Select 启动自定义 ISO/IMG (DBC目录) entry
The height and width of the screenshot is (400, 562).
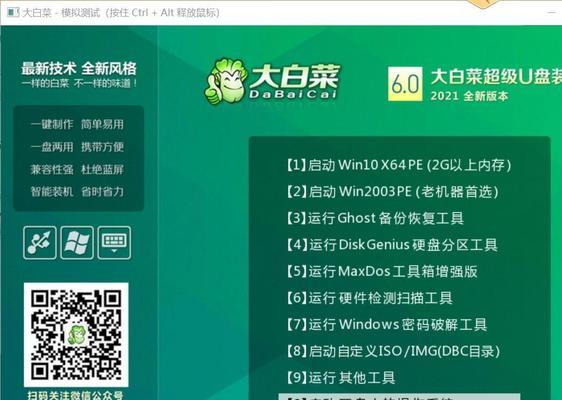[x=393, y=351]
